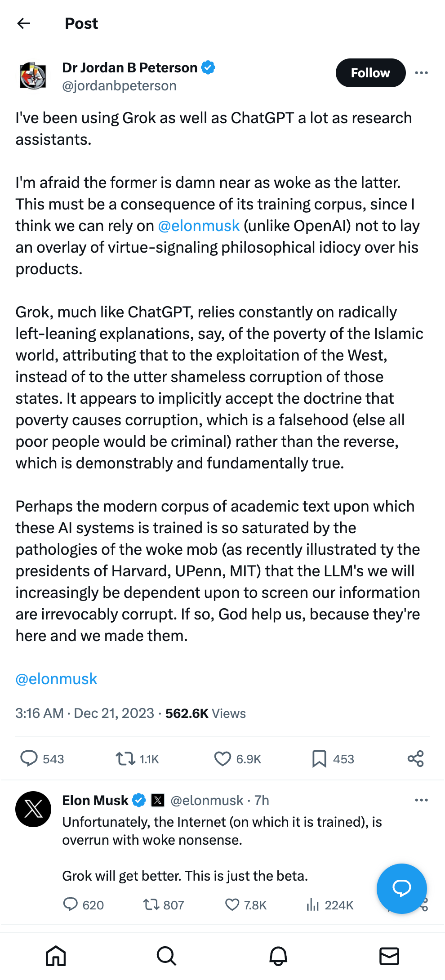The height and width of the screenshot is (980, 445).
Task: Like Elon Musk's reply with 7.8K likes
Action: coord(232,904)
